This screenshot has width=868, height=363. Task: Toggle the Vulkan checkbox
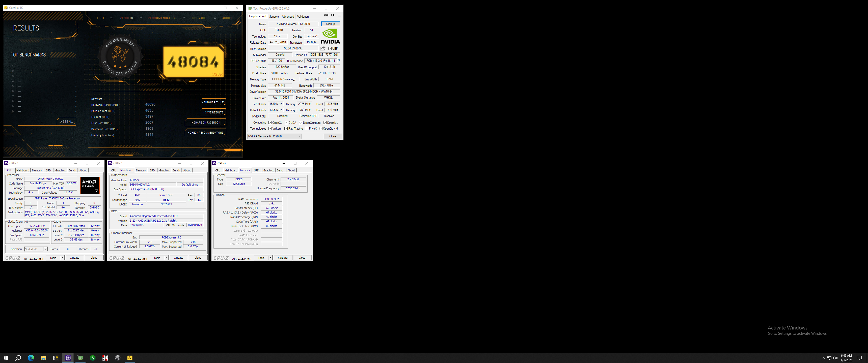pyautogui.click(x=270, y=129)
